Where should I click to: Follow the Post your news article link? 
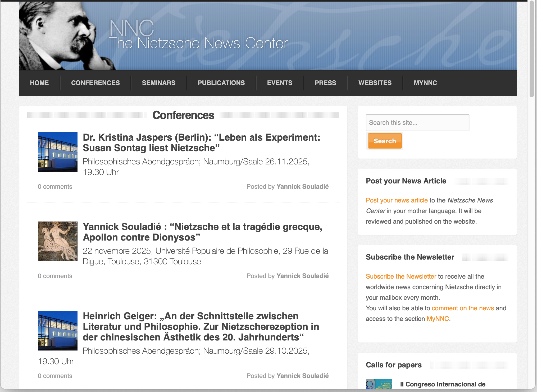(397, 200)
